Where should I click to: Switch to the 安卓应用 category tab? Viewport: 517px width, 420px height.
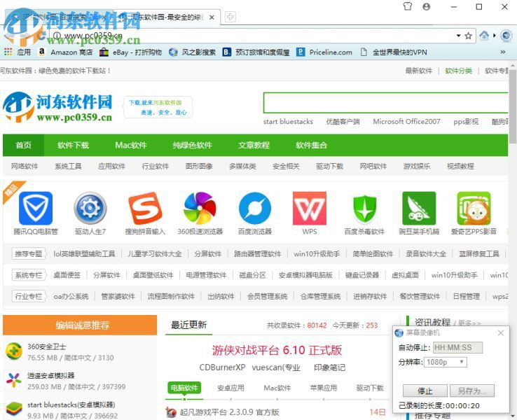coord(230,388)
